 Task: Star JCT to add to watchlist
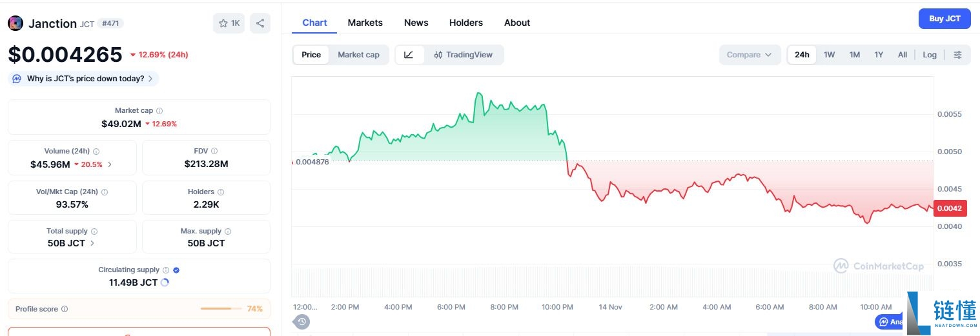(229, 23)
